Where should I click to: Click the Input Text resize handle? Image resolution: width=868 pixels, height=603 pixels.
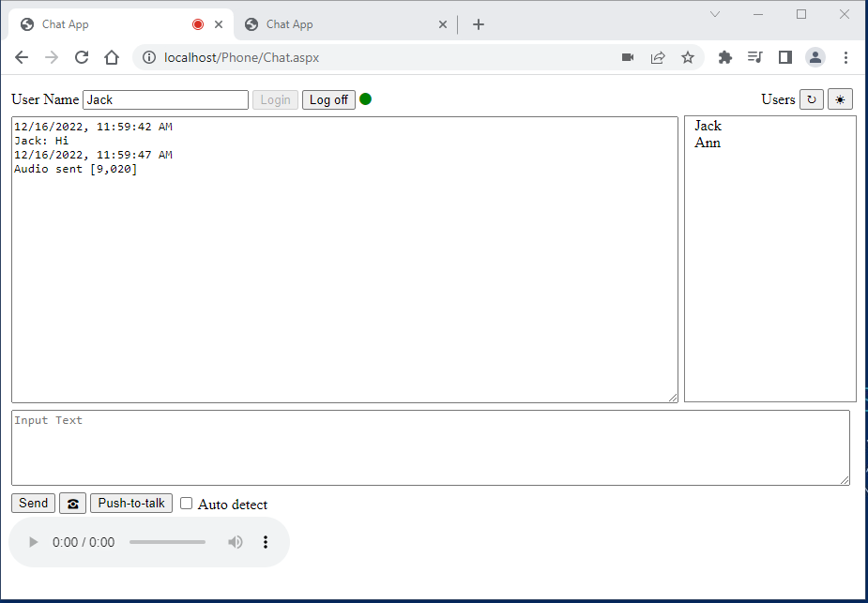(x=845, y=480)
